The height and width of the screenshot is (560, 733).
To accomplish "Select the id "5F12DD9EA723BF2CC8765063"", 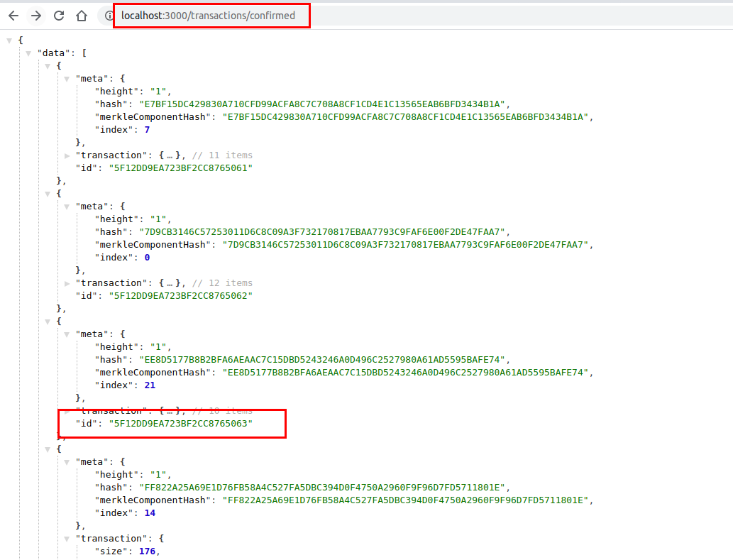I will click(x=181, y=424).
